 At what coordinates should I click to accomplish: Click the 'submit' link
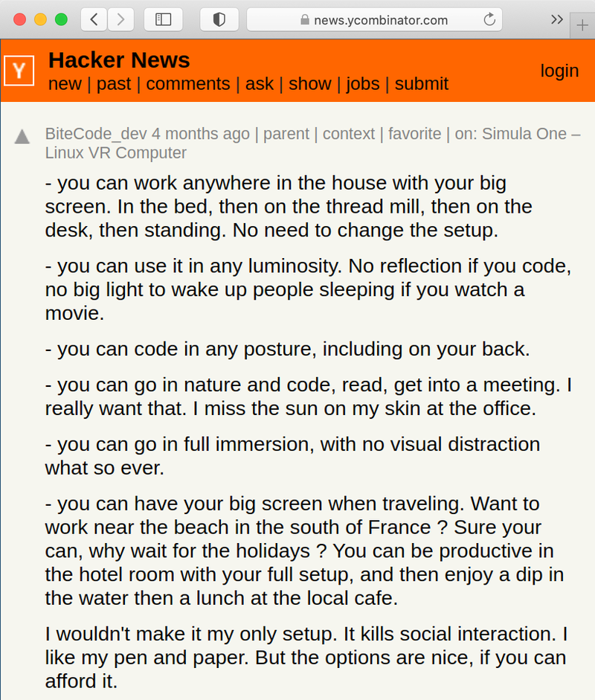(422, 84)
